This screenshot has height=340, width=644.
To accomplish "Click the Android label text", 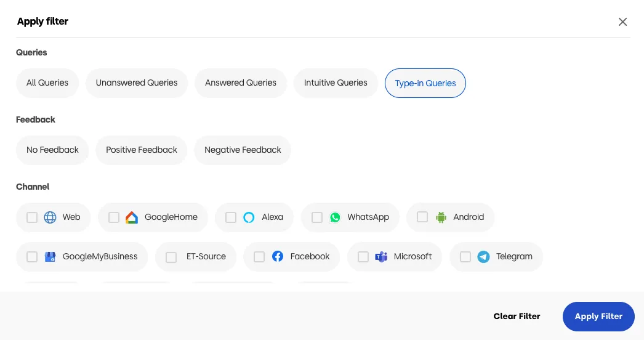I will [x=469, y=217].
